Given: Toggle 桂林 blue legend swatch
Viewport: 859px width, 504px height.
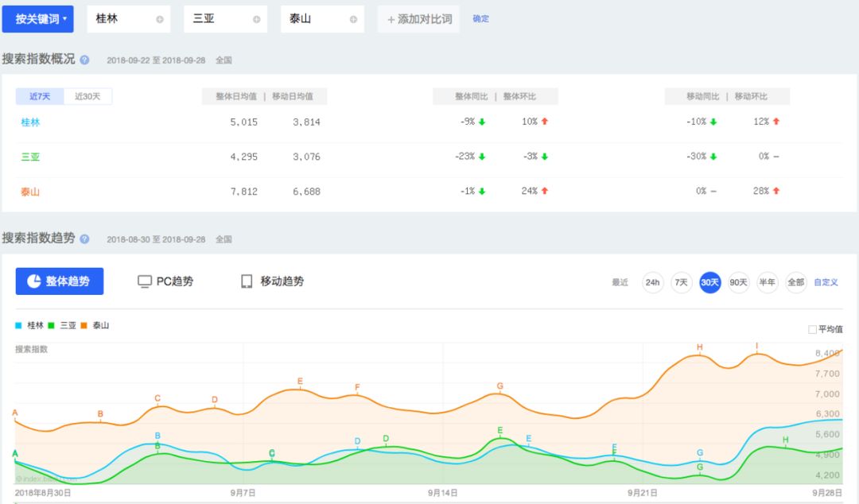Looking at the screenshot, I should point(18,325).
